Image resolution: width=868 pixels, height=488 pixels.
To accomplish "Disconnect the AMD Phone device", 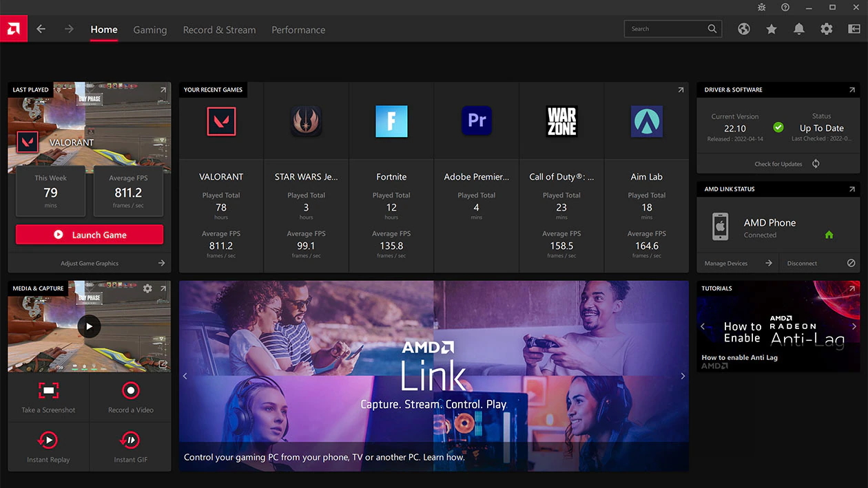I will pos(820,263).
